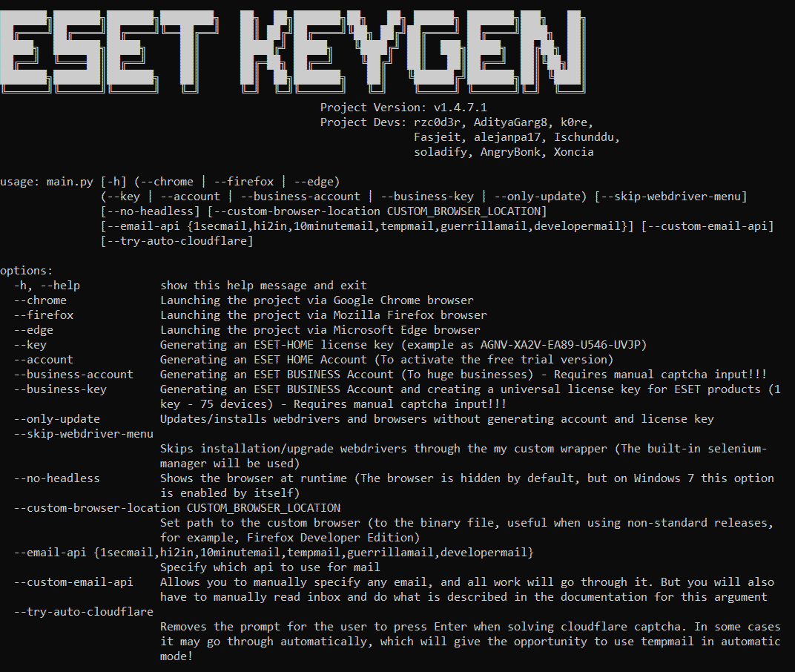Click the --try-auto-cloudflare option in options list
The width and height of the screenshot is (795, 672).
(83, 612)
